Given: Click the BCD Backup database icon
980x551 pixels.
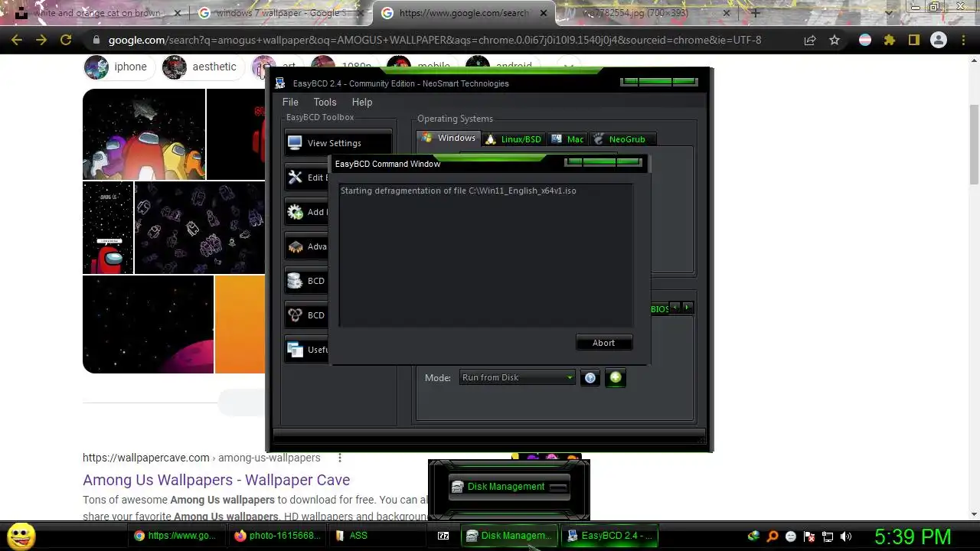Looking at the screenshot, I should (x=296, y=281).
